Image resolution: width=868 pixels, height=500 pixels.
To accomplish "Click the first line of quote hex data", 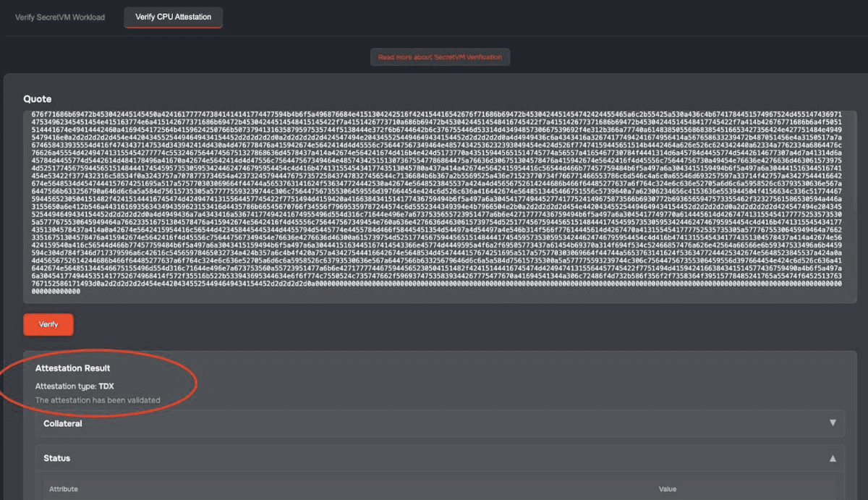I will 434,115.
